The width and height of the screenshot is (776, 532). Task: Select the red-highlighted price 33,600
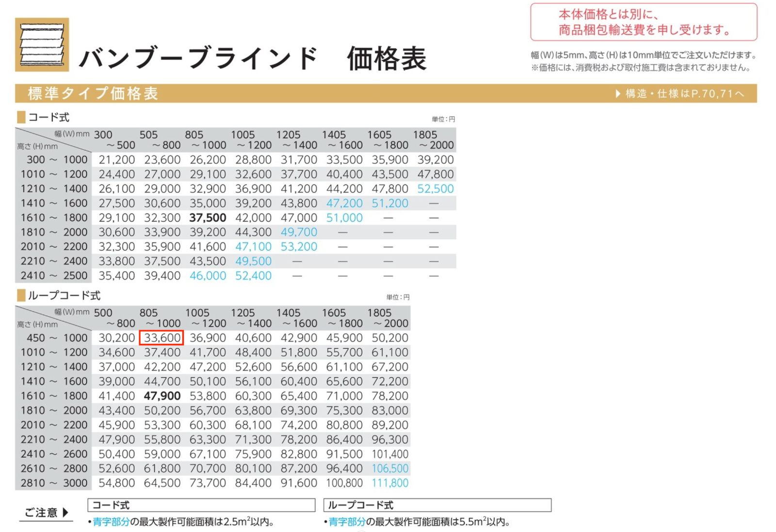coord(162,338)
